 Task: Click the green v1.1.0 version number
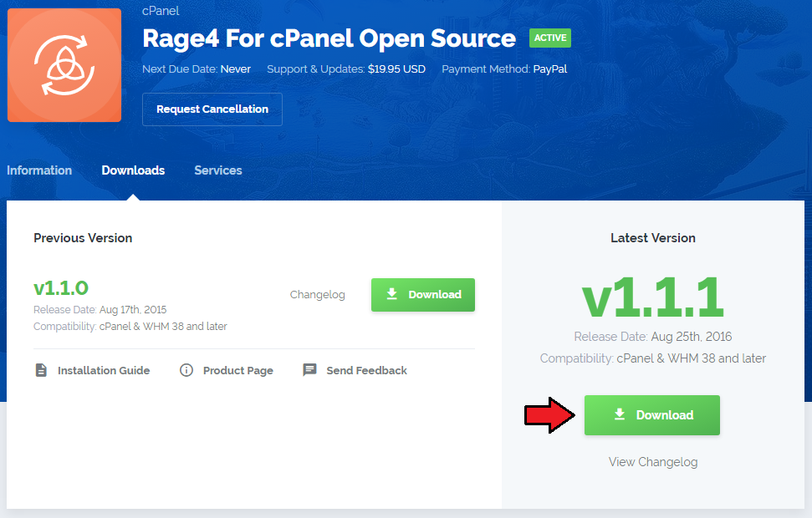pyautogui.click(x=61, y=287)
